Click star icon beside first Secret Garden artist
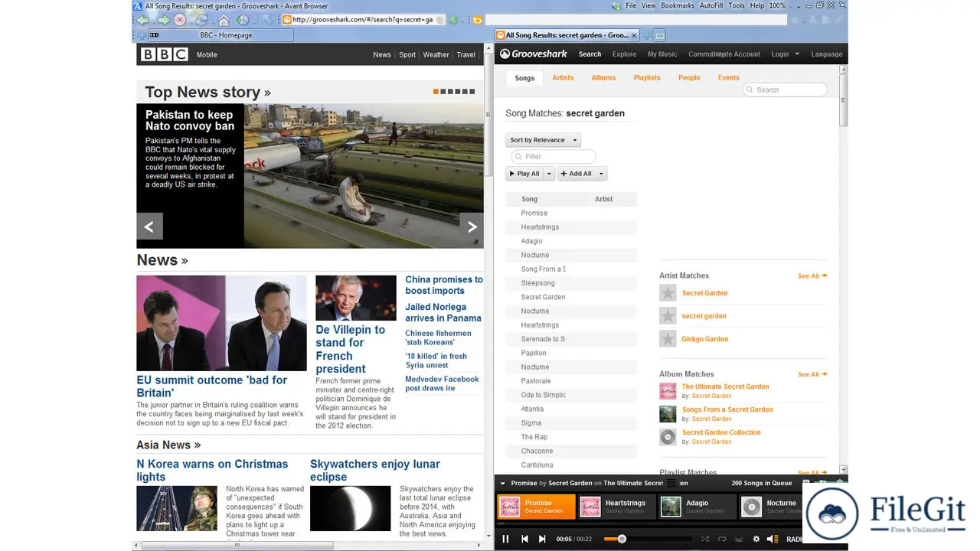980x551 pixels. pos(668,293)
